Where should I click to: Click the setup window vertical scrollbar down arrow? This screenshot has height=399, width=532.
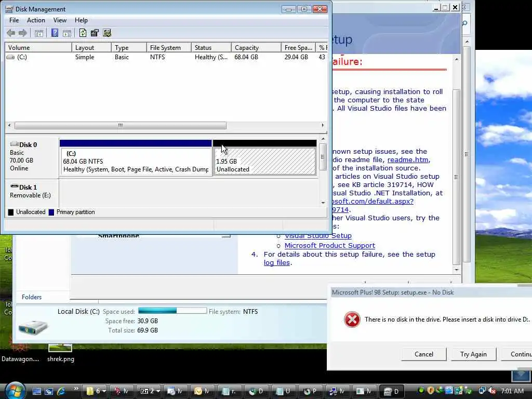[x=457, y=270]
